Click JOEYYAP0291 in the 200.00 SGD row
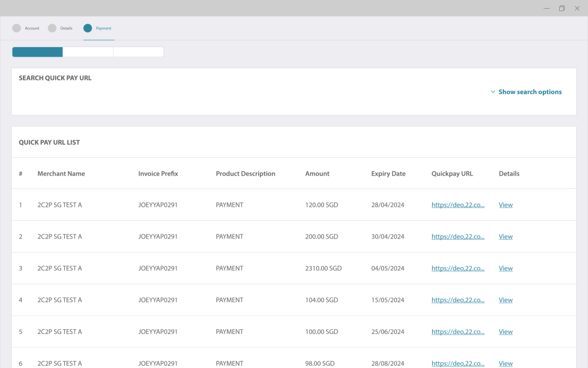This screenshot has height=368, width=588. point(158,237)
